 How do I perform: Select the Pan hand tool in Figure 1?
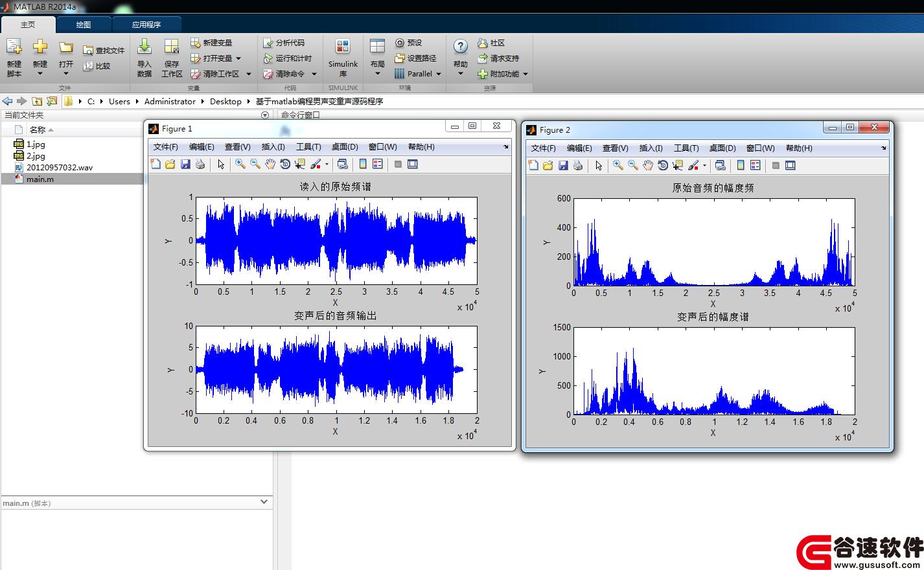[x=270, y=164]
